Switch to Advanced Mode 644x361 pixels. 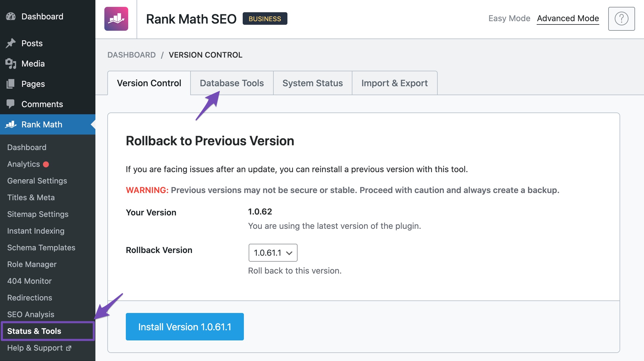click(x=568, y=18)
